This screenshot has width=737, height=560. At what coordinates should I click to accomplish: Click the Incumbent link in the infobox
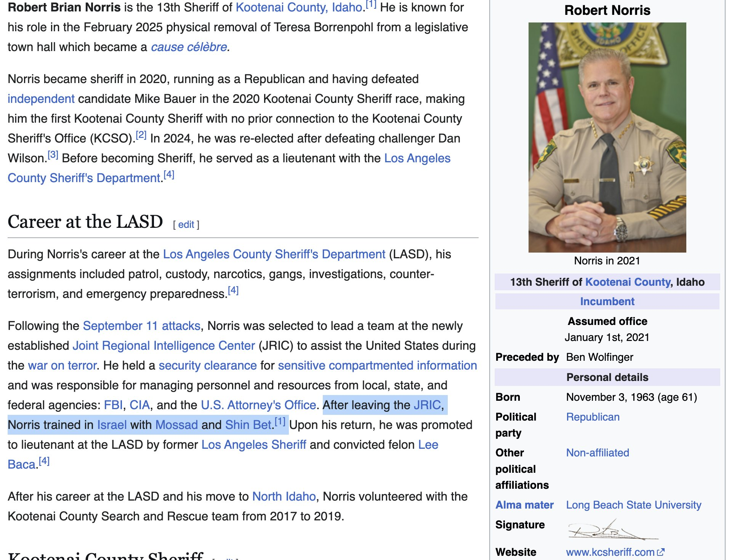pyautogui.click(x=607, y=301)
